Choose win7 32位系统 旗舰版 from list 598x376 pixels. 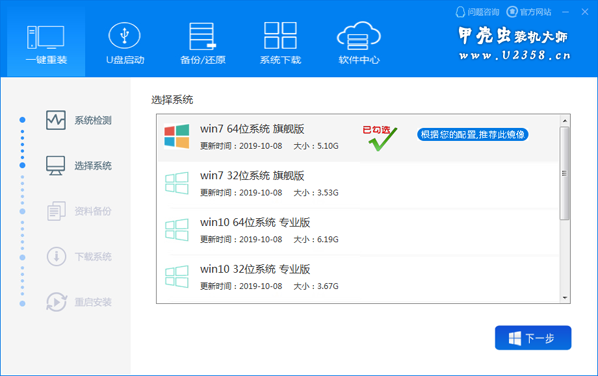tap(358, 184)
